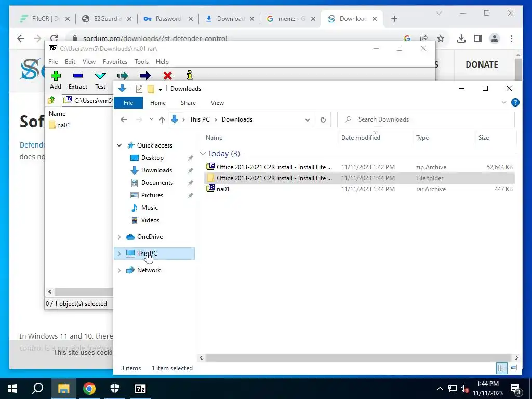Click the Info icon in 7-Zip toolbar
The width and height of the screenshot is (532, 399).
pyautogui.click(x=190, y=75)
